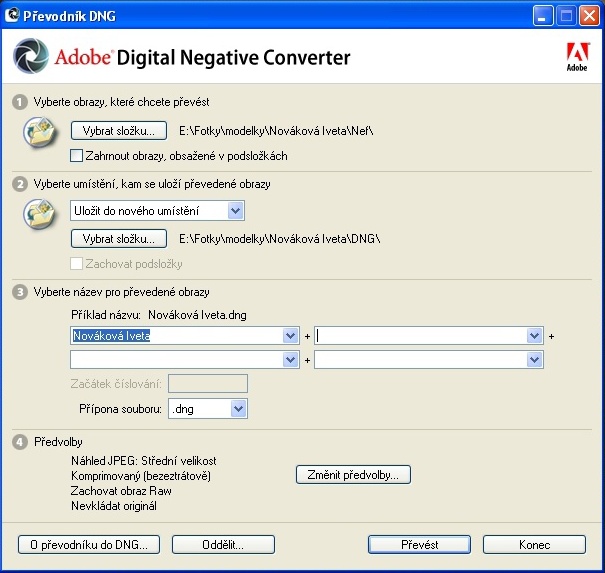Image resolution: width=605 pixels, height=573 pixels.
Task: Enable Zahrnout obrazy obsažené v podsložkách checkbox
Action: [77, 155]
